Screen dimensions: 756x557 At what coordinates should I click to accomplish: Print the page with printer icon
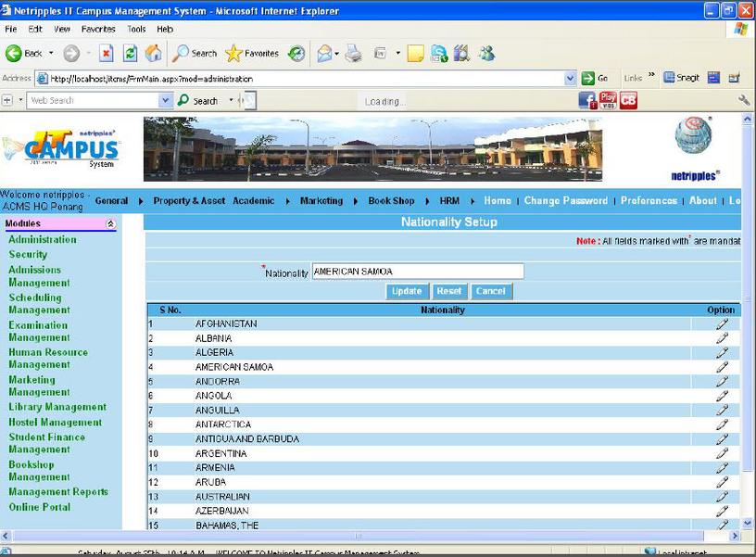(x=353, y=53)
